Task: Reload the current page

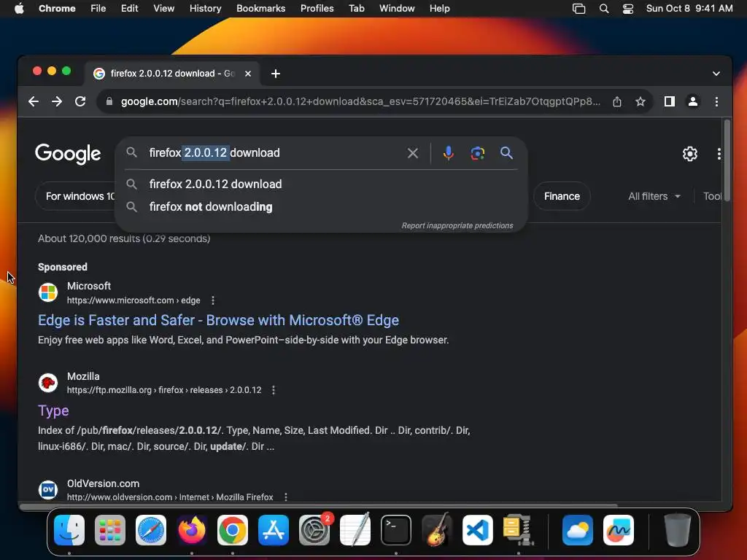Action: [x=80, y=101]
